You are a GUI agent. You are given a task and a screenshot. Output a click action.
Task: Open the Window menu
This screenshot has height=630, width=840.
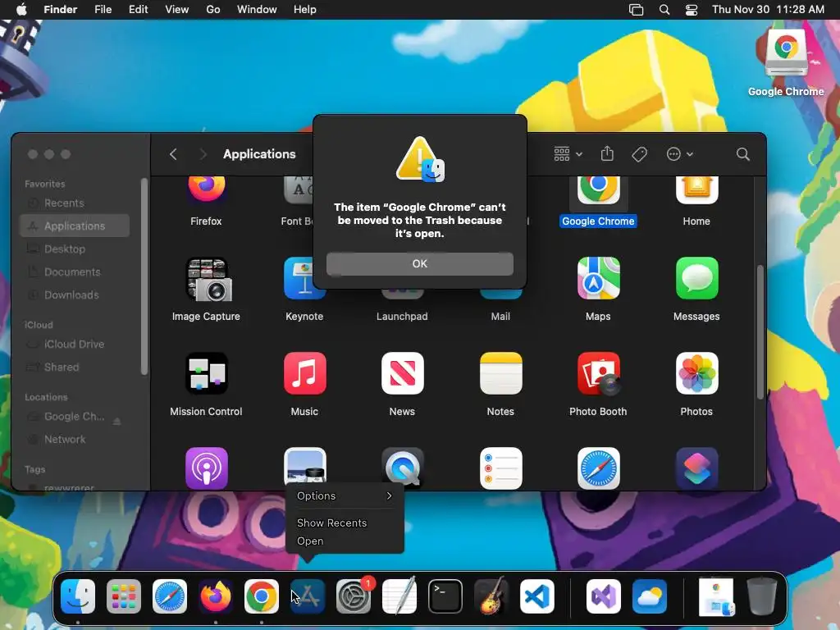257,10
